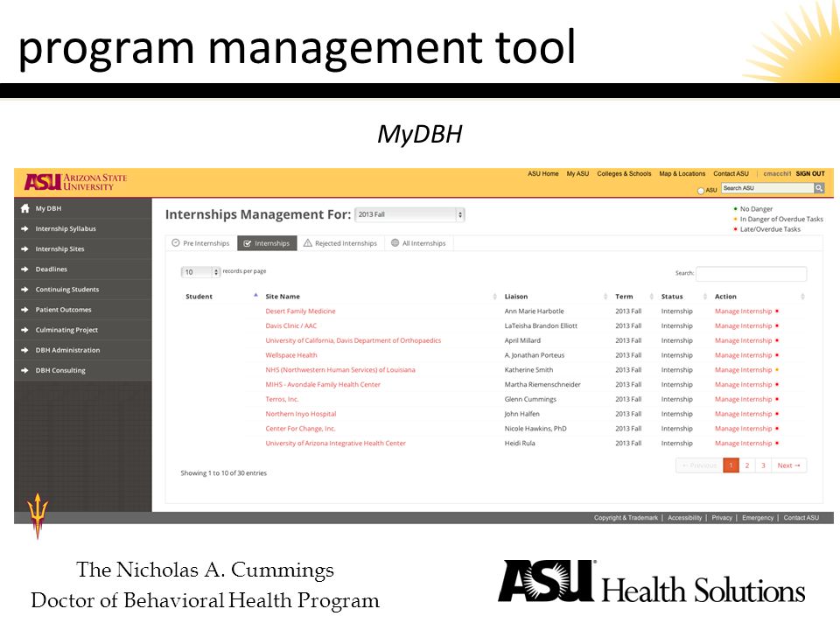840x630 pixels.
Task: Click the check icon on Internships tab
Action: (x=247, y=243)
